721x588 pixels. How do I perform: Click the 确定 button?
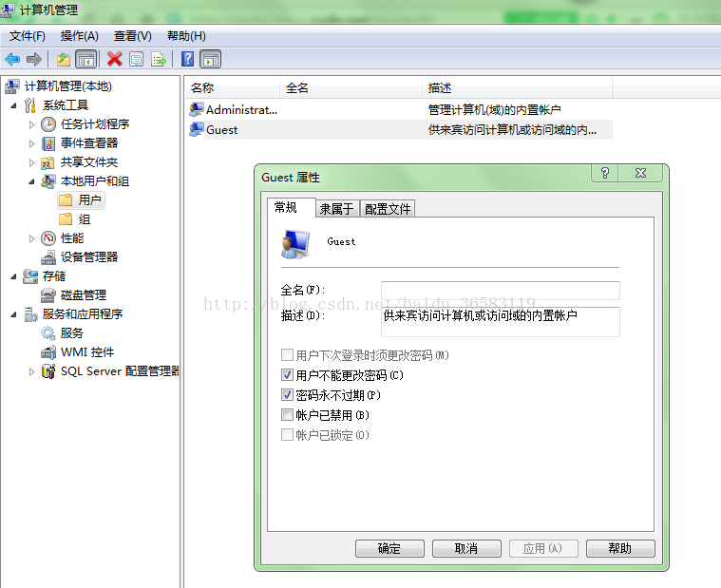coord(389,548)
